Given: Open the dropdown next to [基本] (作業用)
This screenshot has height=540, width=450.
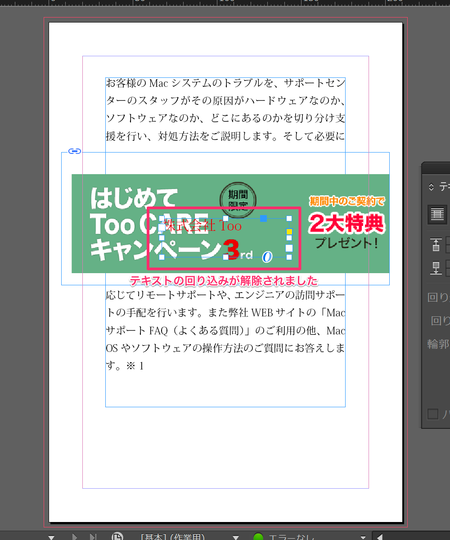Looking at the screenshot, I should pyautogui.click(x=236, y=537).
